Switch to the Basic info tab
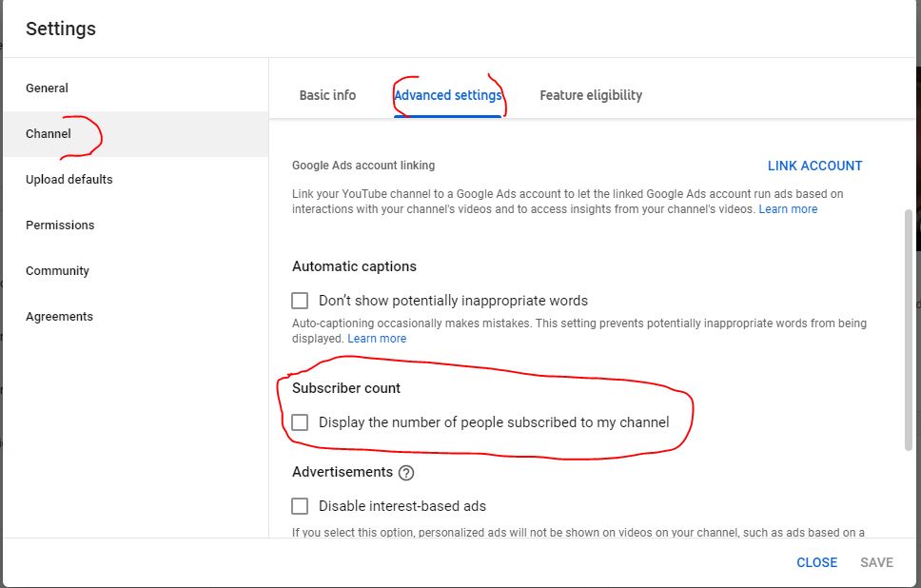Viewport: 921px width, 588px height. pos(327,95)
